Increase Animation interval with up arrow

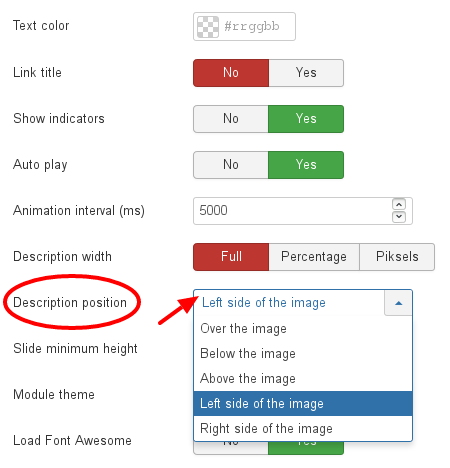click(x=399, y=204)
